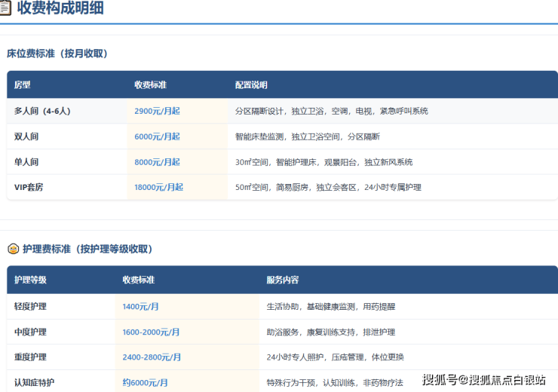The width and height of the screenshot is (558, 392).
Task: Click the 收费构成明细 page title
Action: click(x=60, y=9)
